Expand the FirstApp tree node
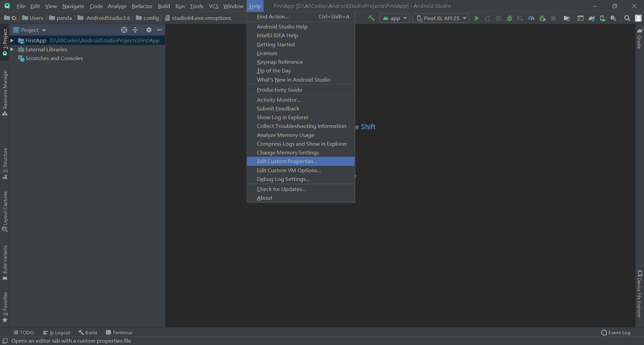 pos(12,40)
